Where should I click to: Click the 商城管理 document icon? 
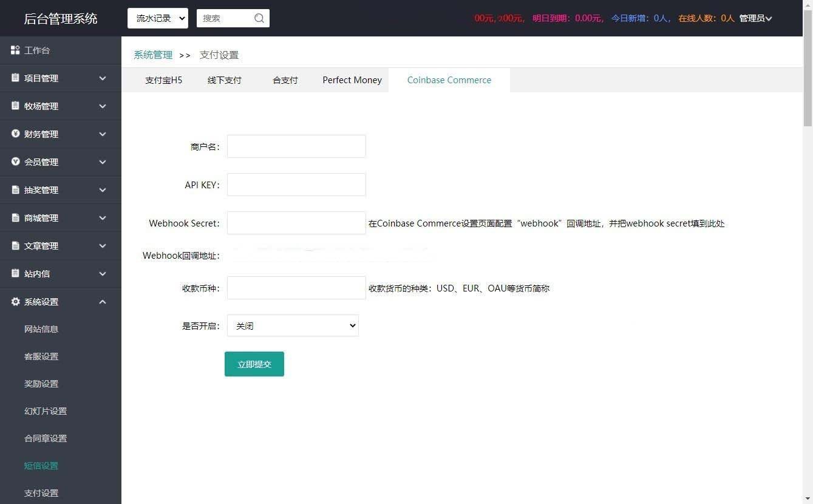tap(16, 218)
